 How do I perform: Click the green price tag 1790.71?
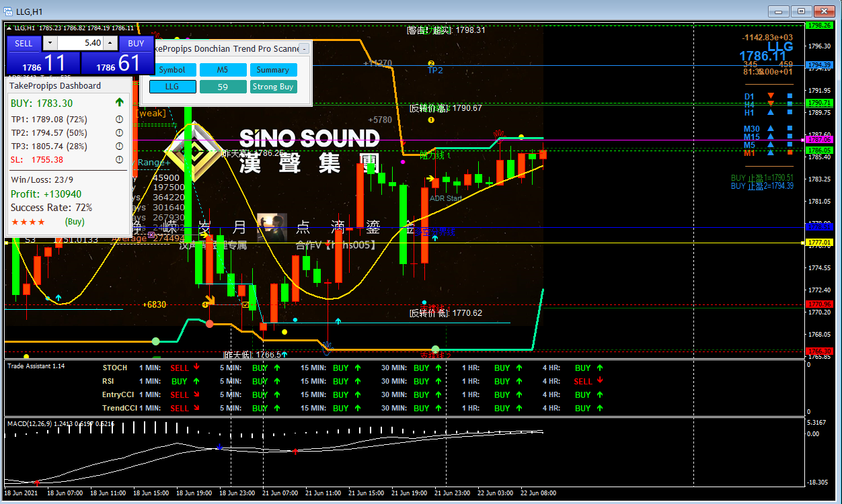(x=820, y=103)
